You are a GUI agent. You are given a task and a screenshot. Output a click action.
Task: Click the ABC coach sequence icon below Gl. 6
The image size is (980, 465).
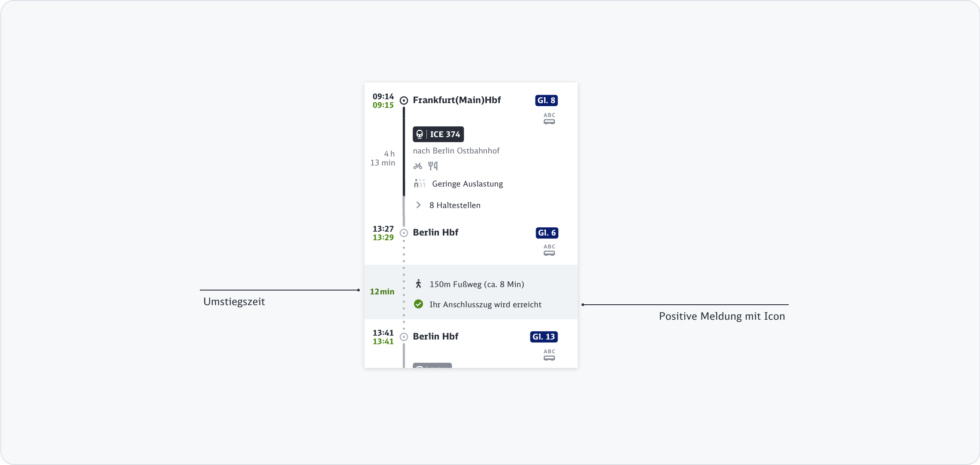click(549, 250)
